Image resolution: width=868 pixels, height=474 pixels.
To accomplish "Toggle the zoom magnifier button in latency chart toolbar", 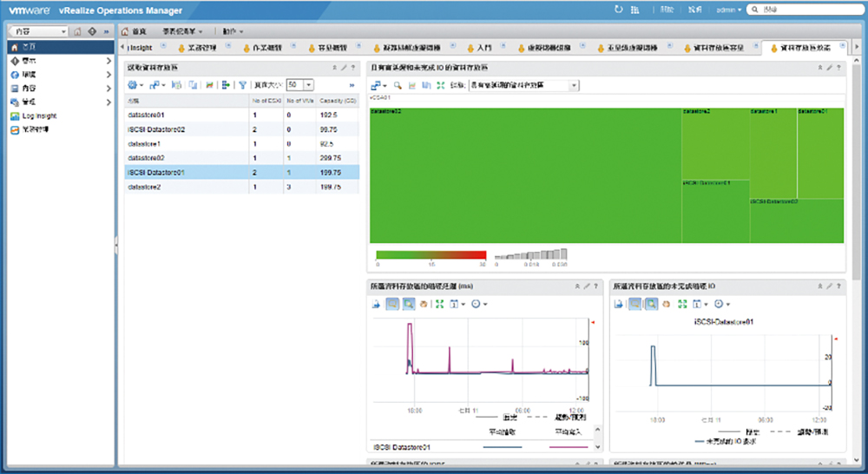I will (x=409, y=304).
